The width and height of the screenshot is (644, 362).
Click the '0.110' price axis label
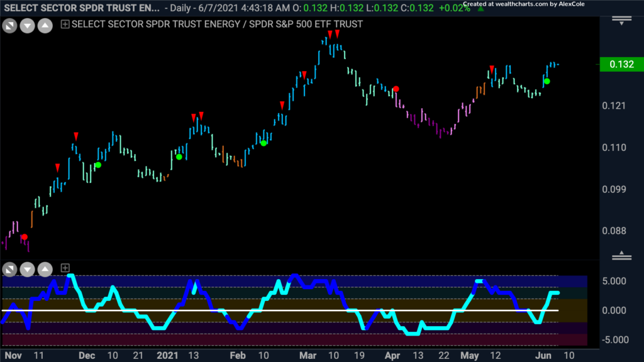pyautogui.click(x=614, y=147)
